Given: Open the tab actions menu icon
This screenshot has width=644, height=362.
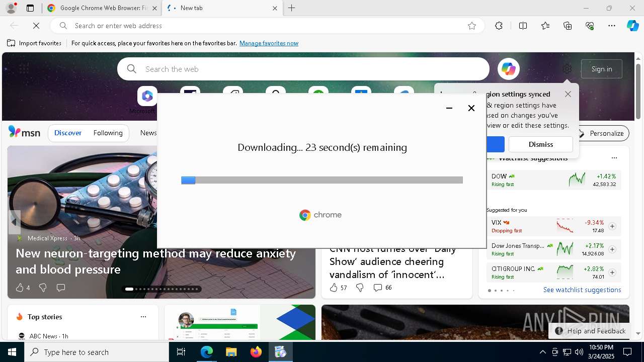Looking at the screenshot, I should pyautogui.click(x=30, y=8).
